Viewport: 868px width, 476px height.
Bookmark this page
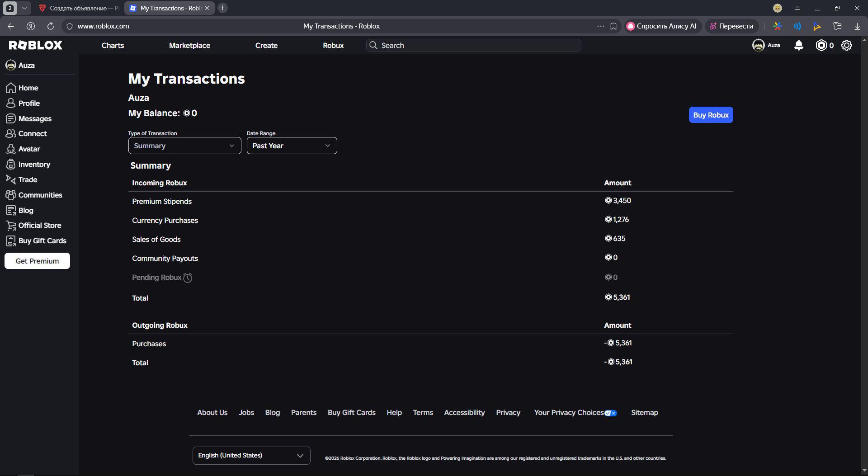coord(613,26)
